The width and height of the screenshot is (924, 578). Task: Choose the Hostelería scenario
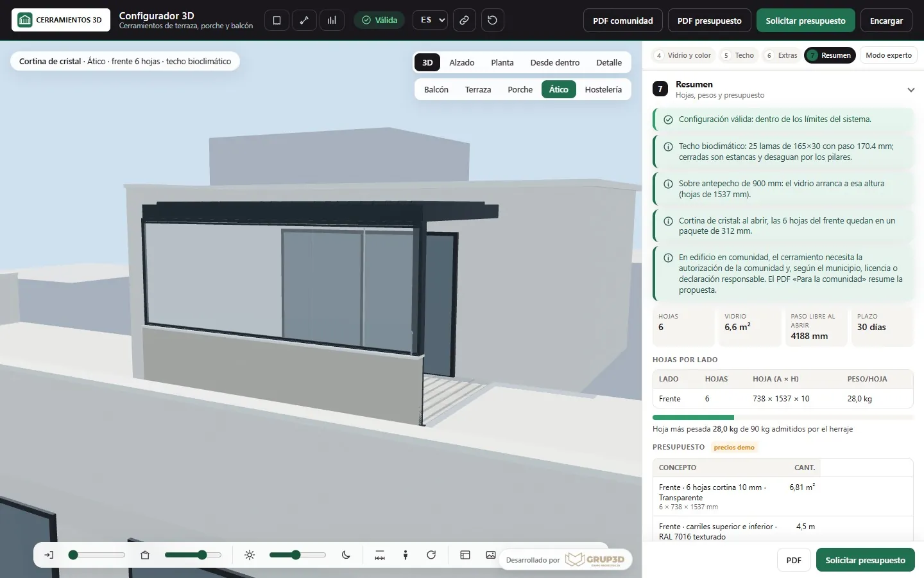pyautogui.click(x=603, y=89)
